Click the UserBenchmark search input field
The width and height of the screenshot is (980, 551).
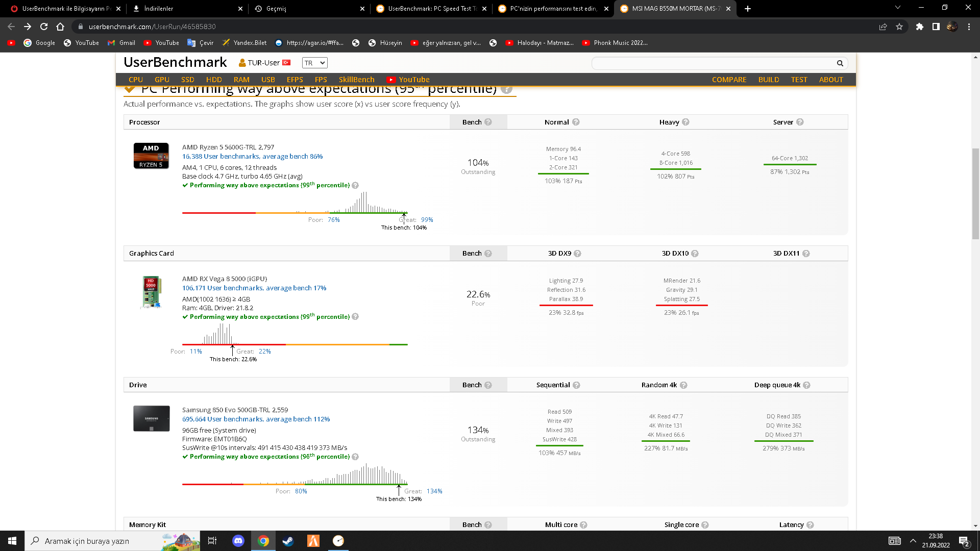(712, 63)
